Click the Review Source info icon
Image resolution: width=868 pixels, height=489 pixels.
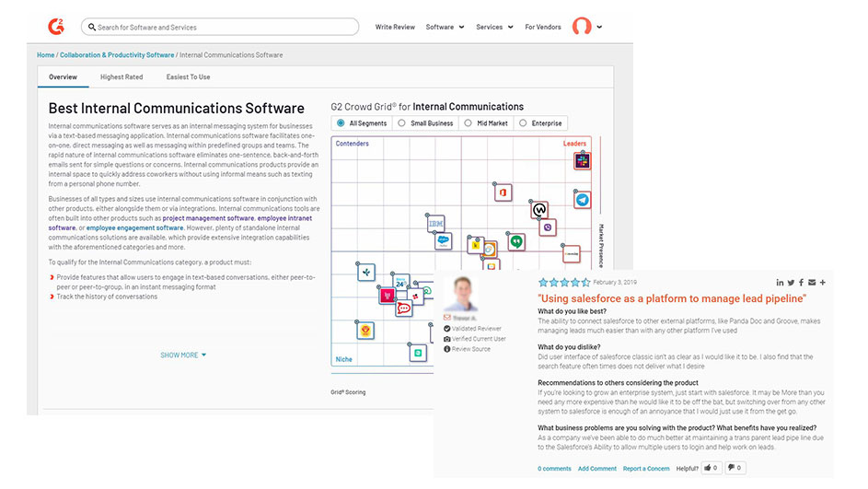tap(446, 349)
